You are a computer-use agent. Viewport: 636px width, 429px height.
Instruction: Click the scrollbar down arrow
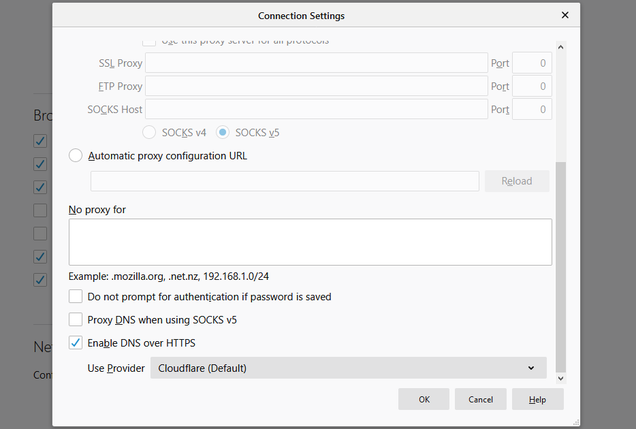[x=561, y=378]
